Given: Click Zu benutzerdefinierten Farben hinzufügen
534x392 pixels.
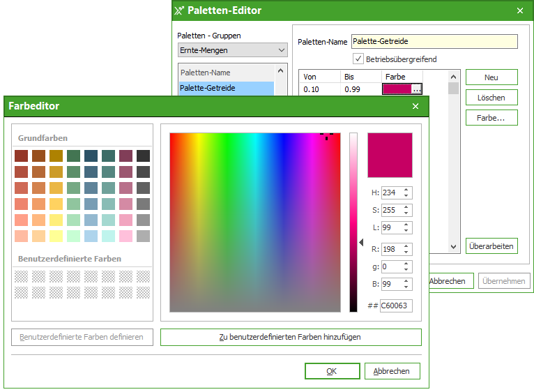Looking at the screenshot, I should pyautogui.click(x=290, y=337).
